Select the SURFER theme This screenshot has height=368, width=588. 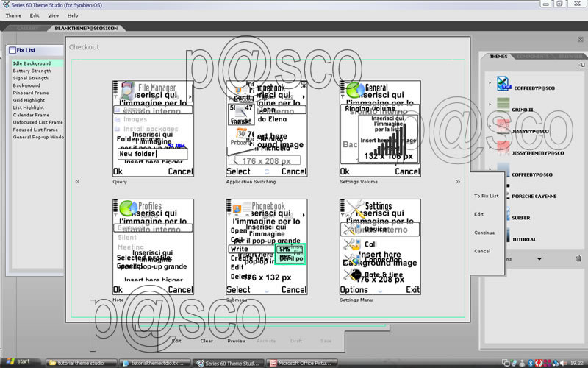click(x=521, y=218)
